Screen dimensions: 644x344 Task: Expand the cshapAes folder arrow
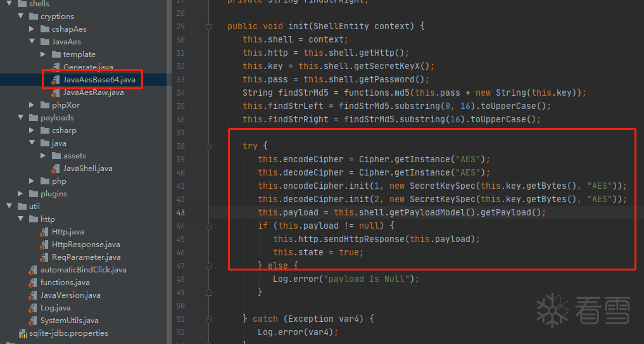point(32,29)
